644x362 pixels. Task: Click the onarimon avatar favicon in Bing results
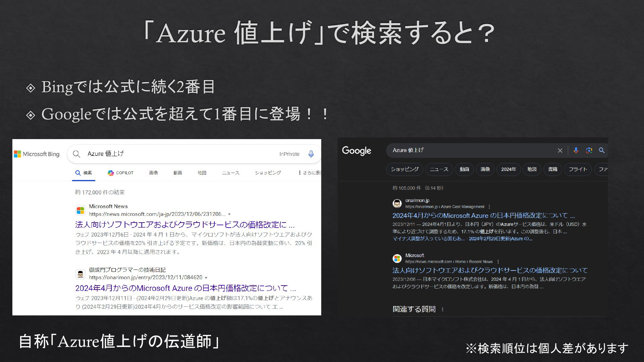pos(80,274)
